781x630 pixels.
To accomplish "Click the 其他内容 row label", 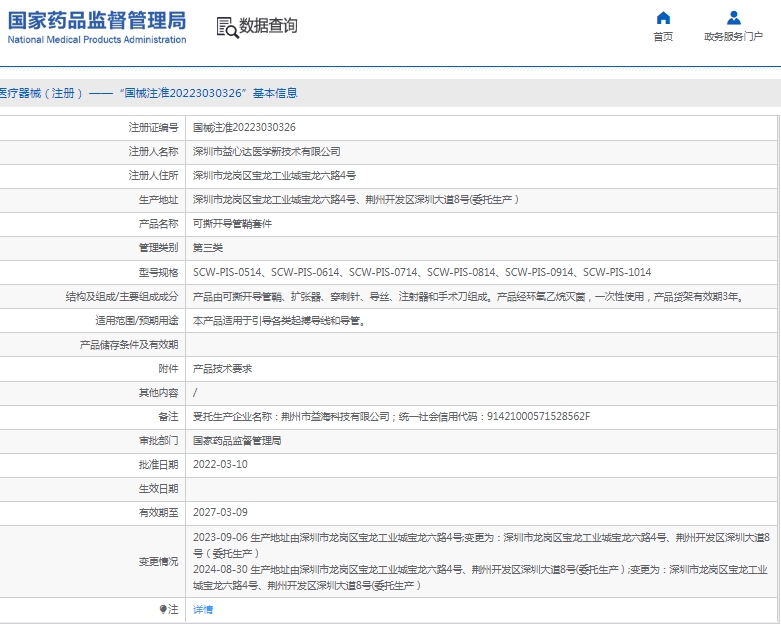I will [158, 392].
